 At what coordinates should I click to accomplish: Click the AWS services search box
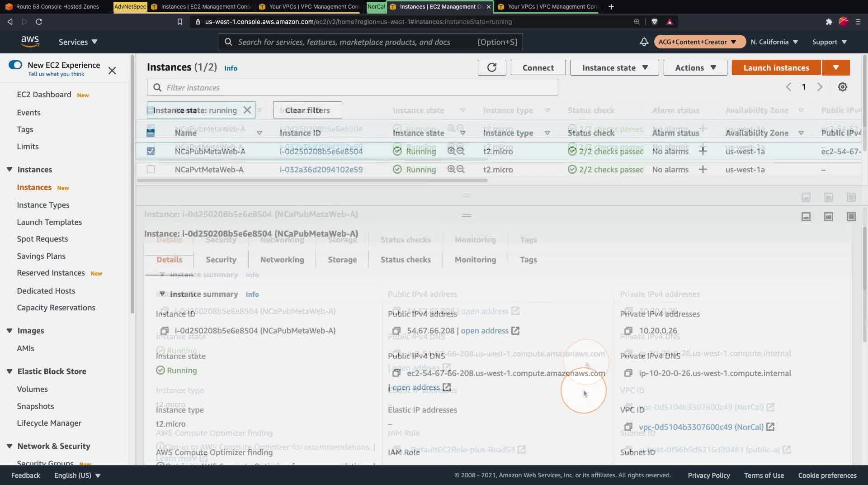click(x=370, y=42)
